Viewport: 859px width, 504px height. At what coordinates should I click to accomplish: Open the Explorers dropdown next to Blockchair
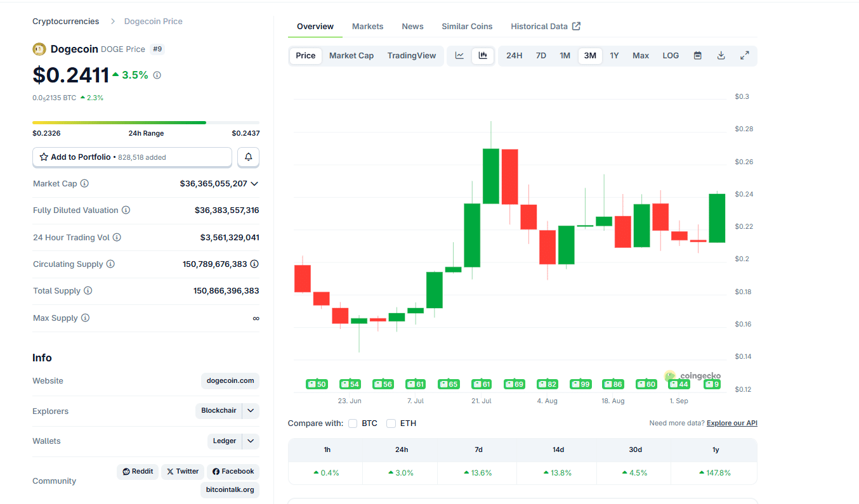point(250,411)
